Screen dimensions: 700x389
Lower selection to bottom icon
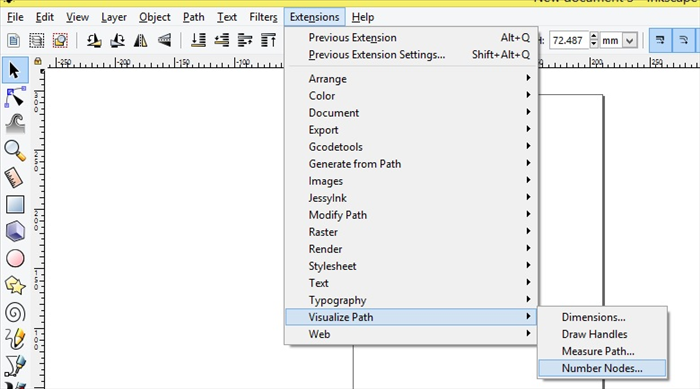tap(198, 41)
